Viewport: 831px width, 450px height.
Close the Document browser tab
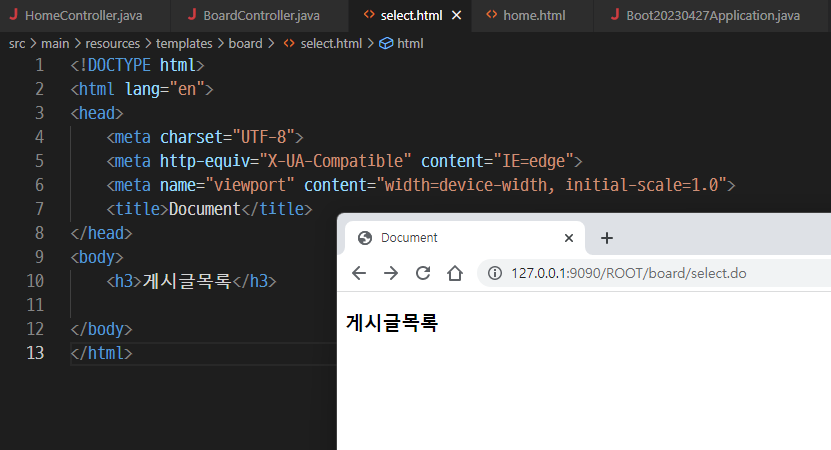pos(569,238)
